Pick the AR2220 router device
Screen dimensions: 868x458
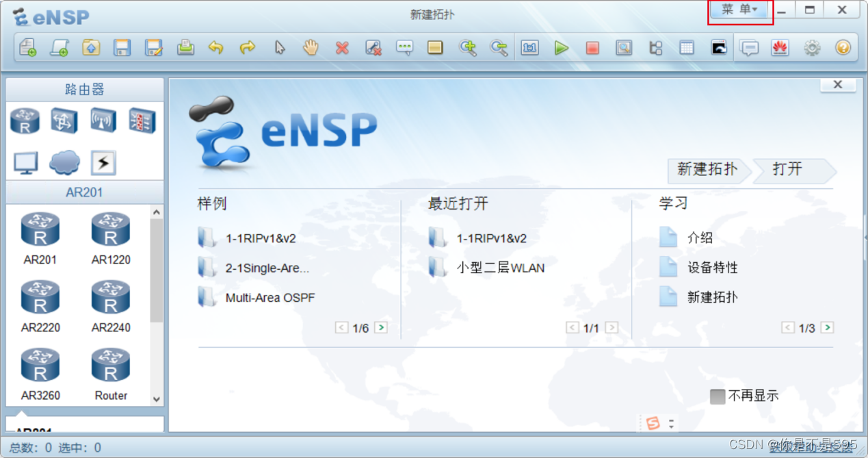40,306
